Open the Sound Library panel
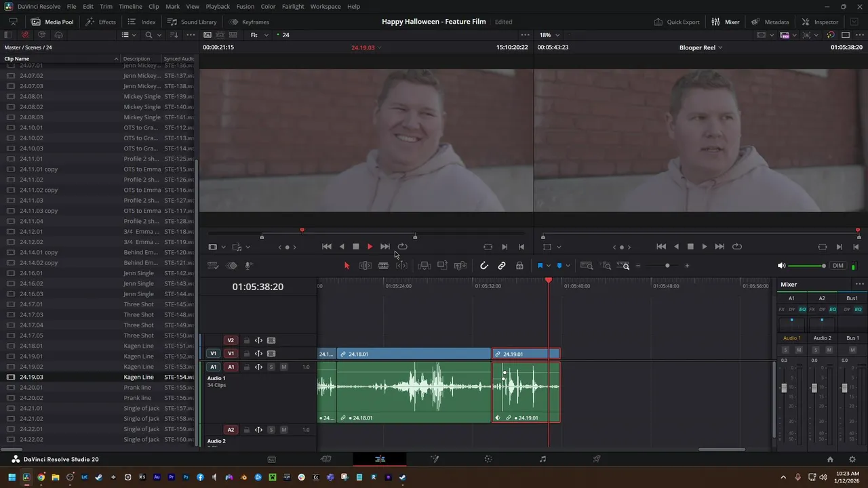The image size is (868, 488). [192, 22]
